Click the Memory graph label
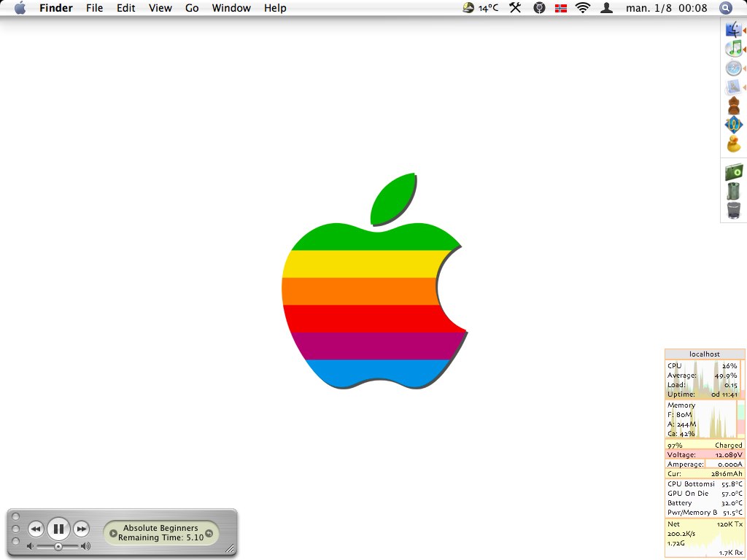The width and height of the screenshot is (747, 560). [681, 405]
